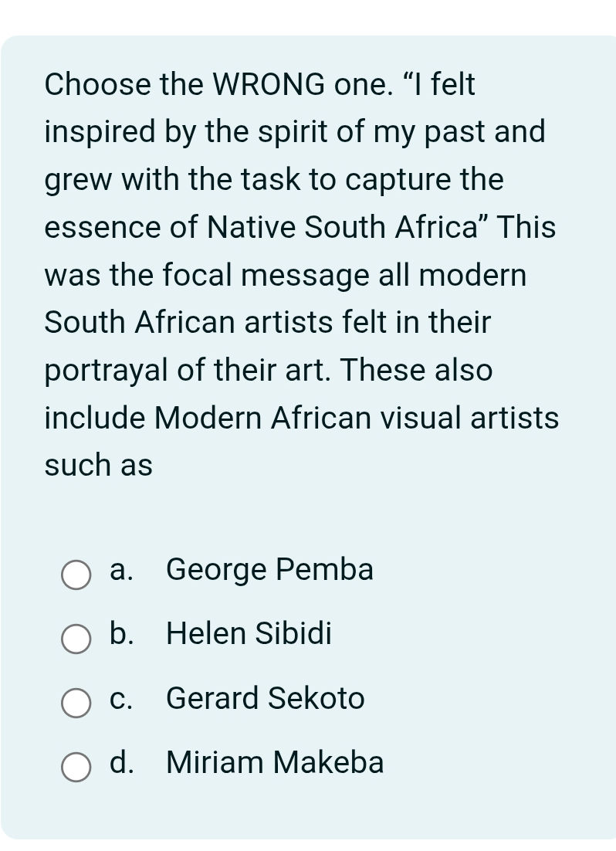The height and width of the screenshot is (851, 616).
Task: Click the answer text Miriam Makeba
Action: 274,763
